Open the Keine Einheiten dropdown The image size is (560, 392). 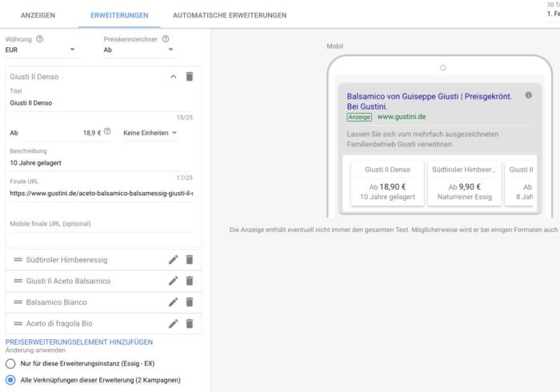(x=150, y=133)
